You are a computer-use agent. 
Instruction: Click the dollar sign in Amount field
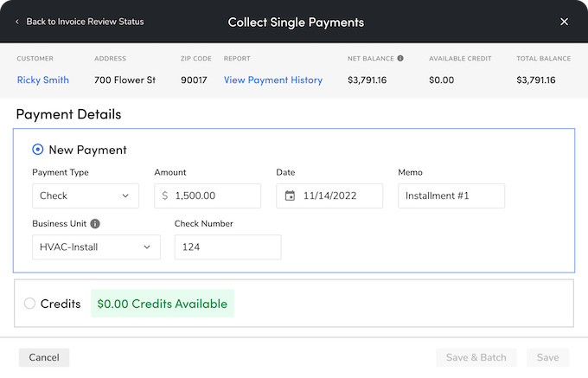coord(165,196)
